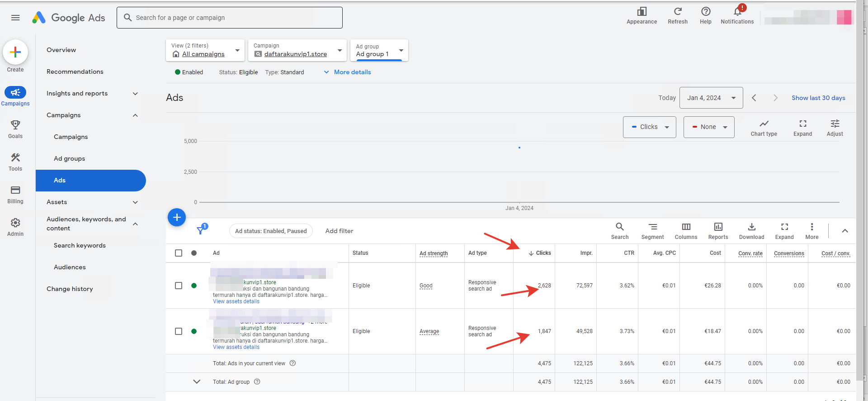The height and width of the screenshot is (401, 868).
Task: Change the Chart type
Action: click(x=764, y=128)
